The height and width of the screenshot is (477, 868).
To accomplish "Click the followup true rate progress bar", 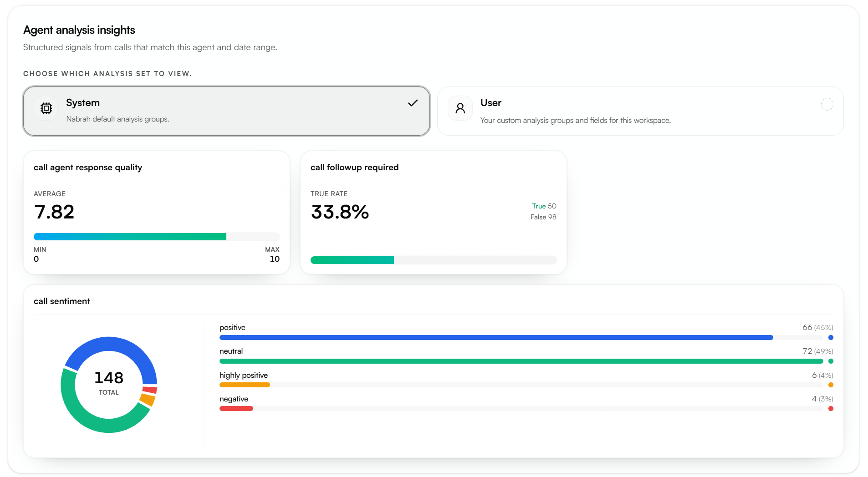I will click(x=434, y=260).
